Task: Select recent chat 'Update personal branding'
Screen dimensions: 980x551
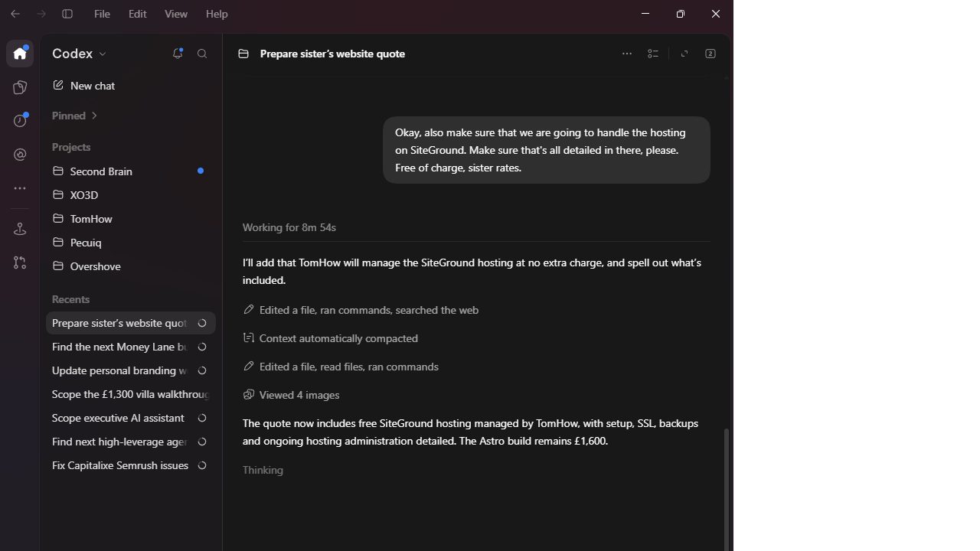Action: click(130, 370)
